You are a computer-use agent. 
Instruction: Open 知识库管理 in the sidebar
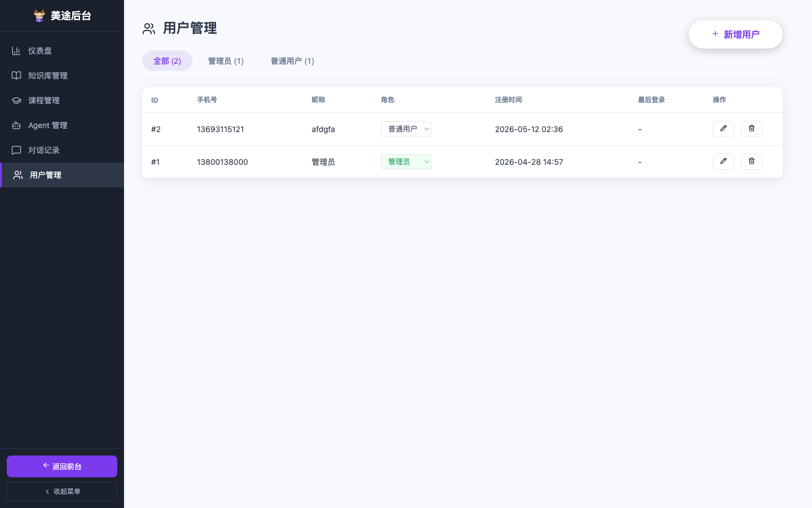coord(62,76)
